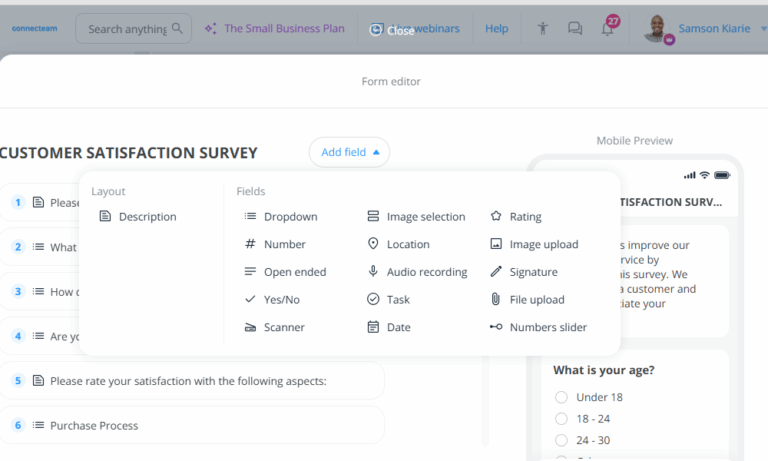
Task: Click the Scanner icon
Action: coord(250,327)
